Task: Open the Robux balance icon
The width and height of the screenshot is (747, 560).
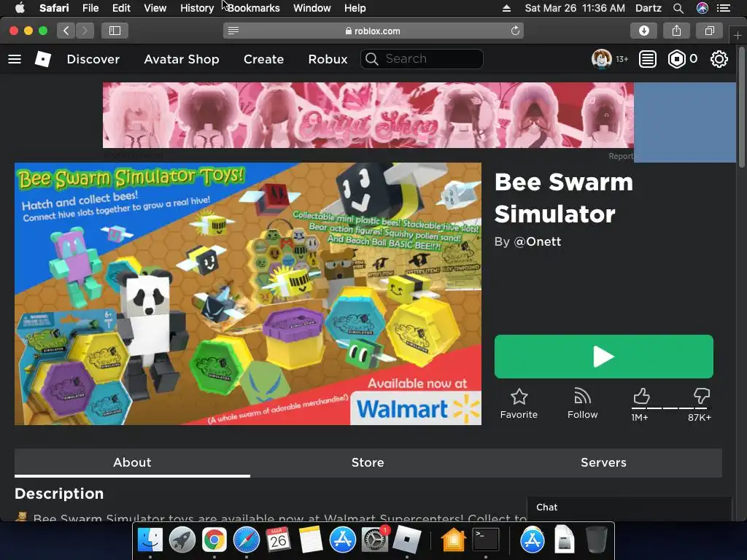Action: 676,59
